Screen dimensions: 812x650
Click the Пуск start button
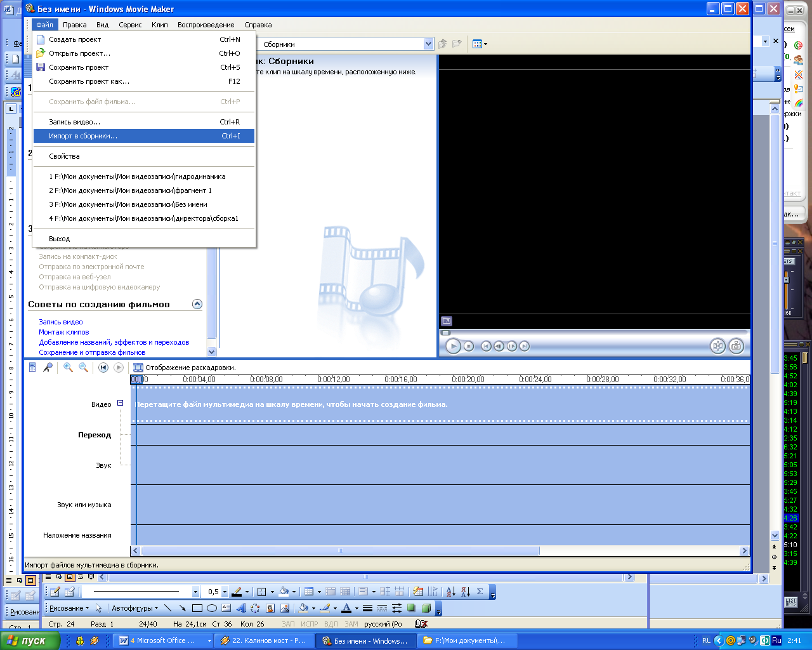point(30,640)
